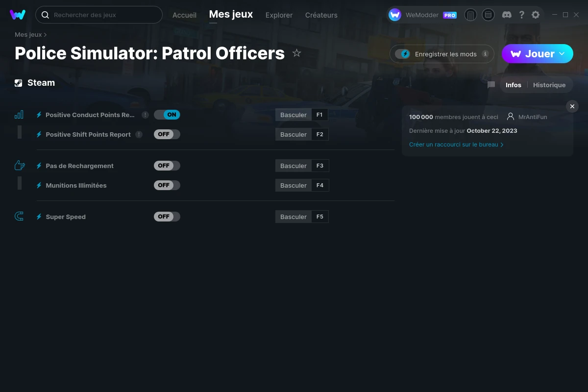Switch to the Historique tab
The height and width of the screenshot is (392, 588).
tap(549, 85)
